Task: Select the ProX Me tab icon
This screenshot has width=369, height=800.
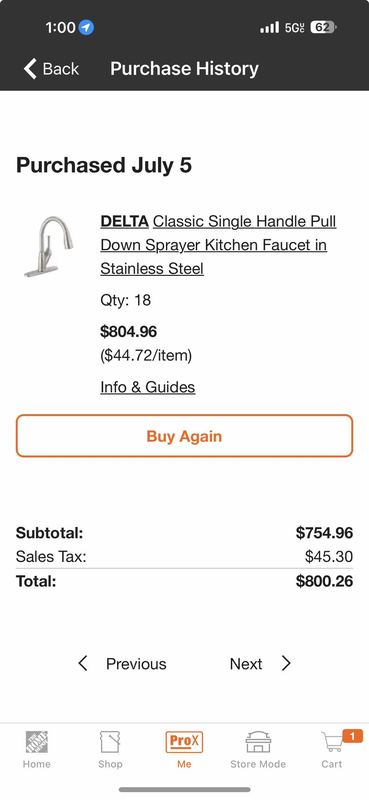Action: click(x=184, y=742)
